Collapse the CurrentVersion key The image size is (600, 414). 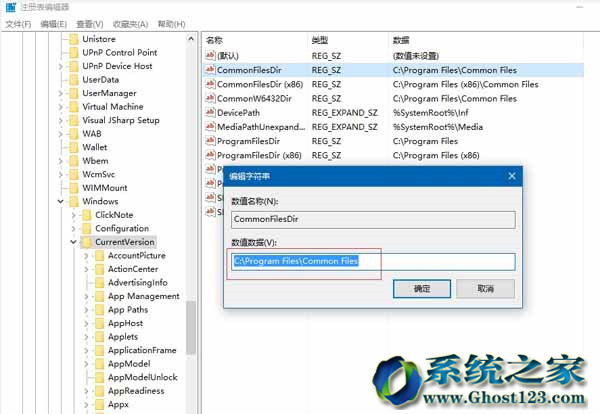pos(73,242)
